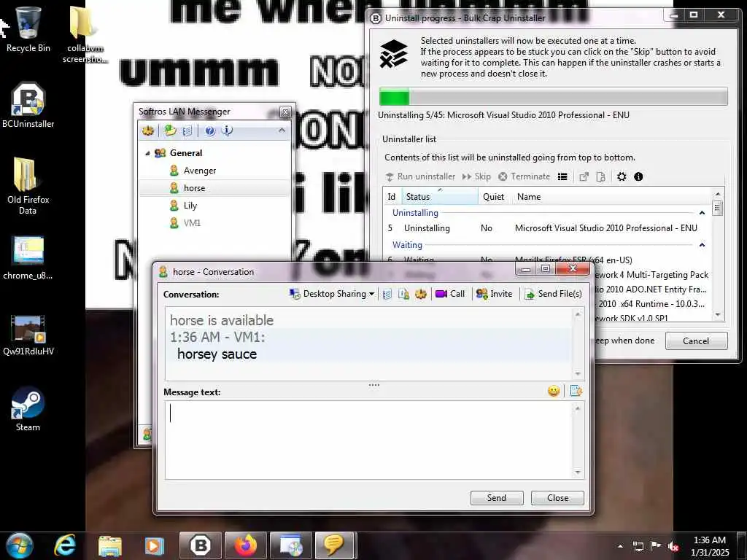Click the Send button in the conversation
Screen dimensions: 747x560
pos(496,497)
